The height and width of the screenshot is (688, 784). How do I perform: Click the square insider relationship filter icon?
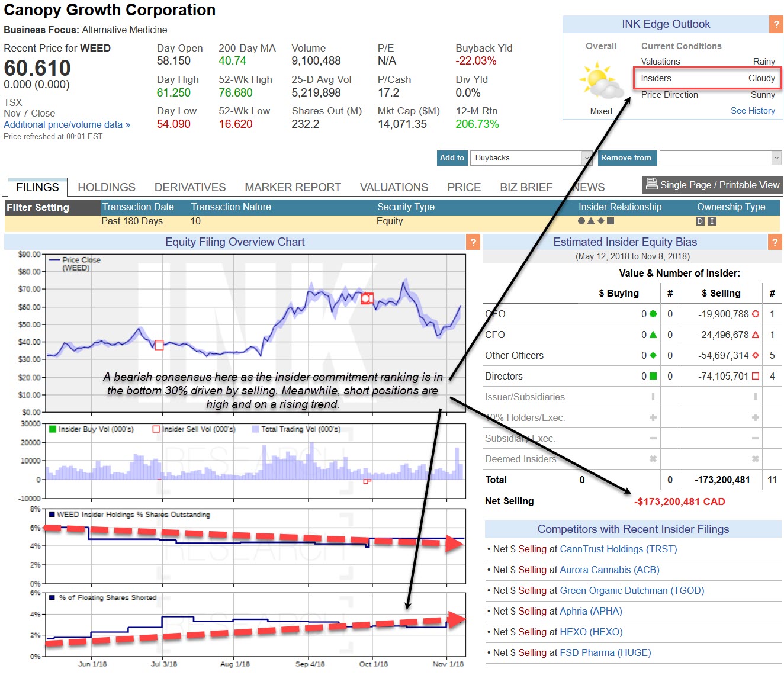click(611, 221)
